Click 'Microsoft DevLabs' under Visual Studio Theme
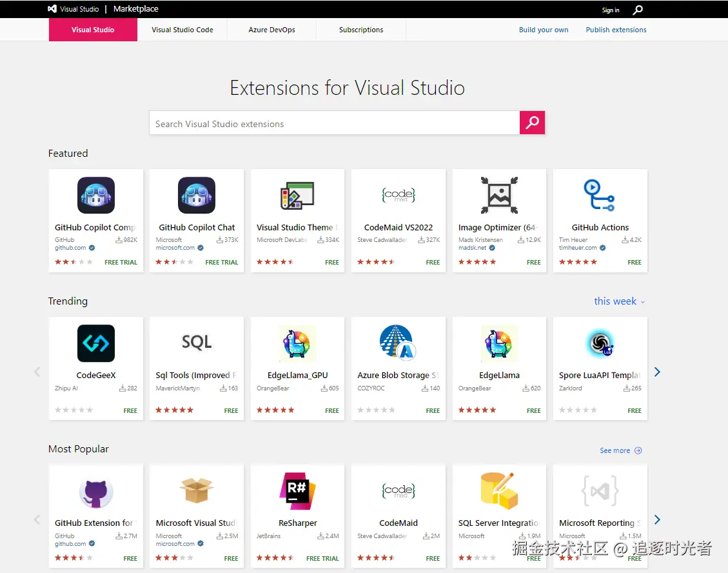Screen dimensions: 728x573 282,240
